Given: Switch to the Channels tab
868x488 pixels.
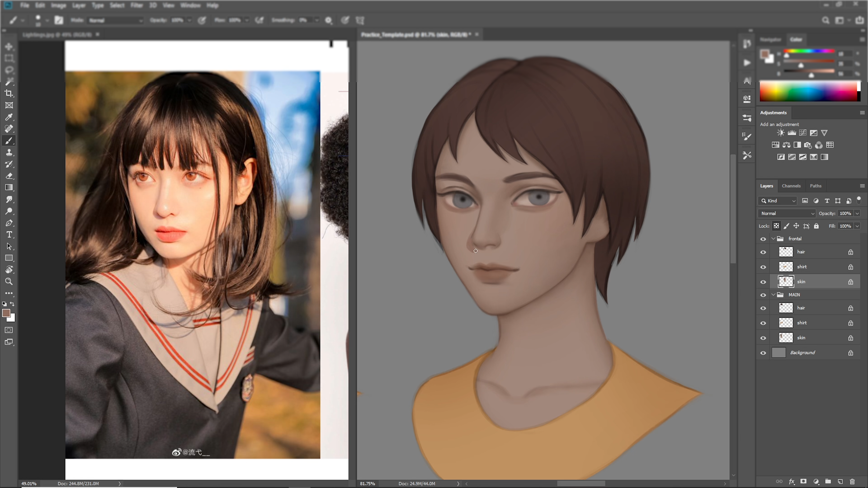Looking at the screenshot, I should click(791, 186).
